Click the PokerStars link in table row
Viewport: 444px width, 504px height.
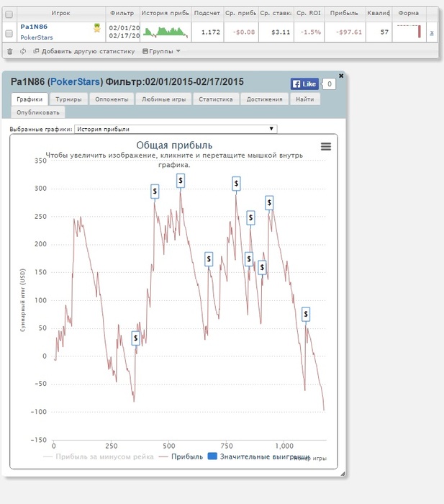(x=36, y=37)
